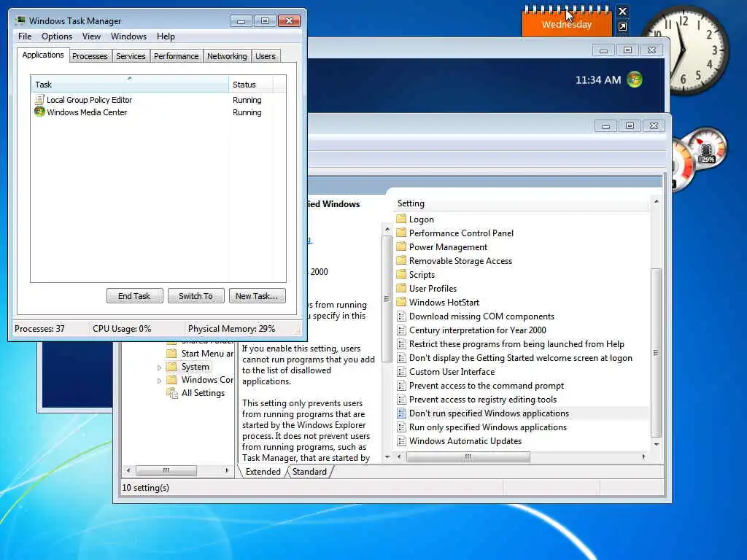Click the Prevent access to registry editing tools icon
Image resolution: width=747 pixels, height=560 pixels.
point(402,399)
